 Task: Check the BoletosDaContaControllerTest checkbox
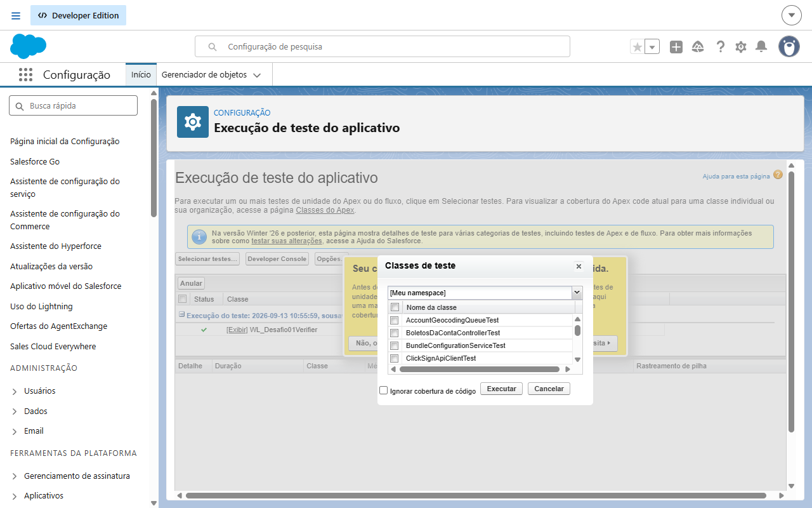pos(395,333)
